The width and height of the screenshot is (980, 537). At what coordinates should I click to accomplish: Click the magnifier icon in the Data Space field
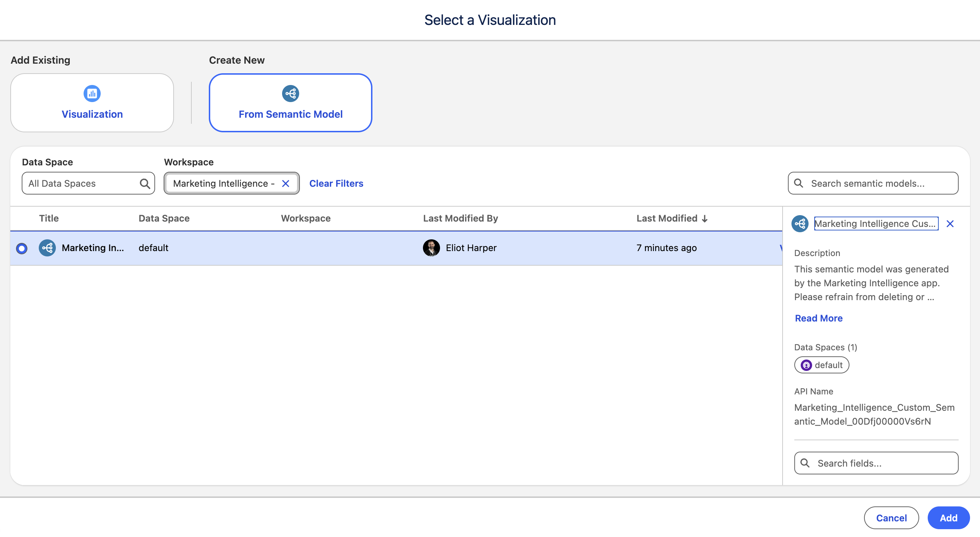(x=144, y=184)
